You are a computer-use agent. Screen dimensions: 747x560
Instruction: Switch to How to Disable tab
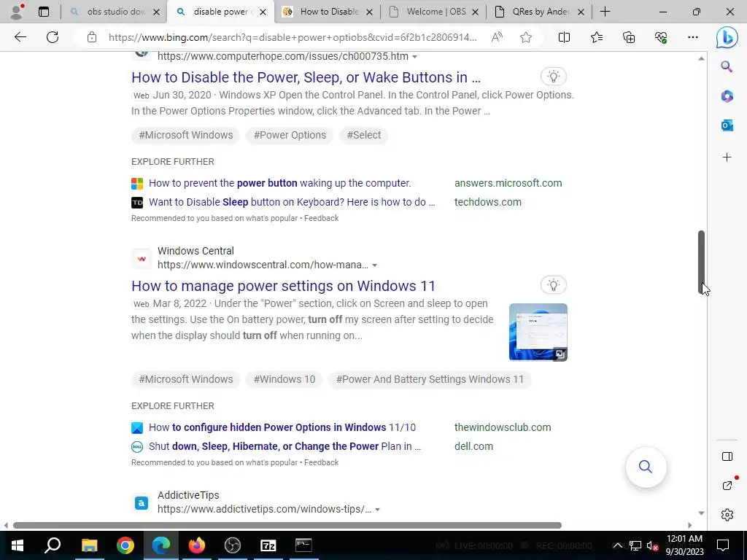coord(328,12)
